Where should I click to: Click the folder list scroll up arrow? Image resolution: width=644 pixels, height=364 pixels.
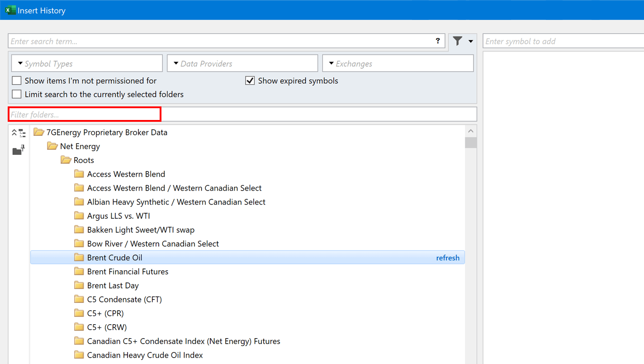pos(471,131)
